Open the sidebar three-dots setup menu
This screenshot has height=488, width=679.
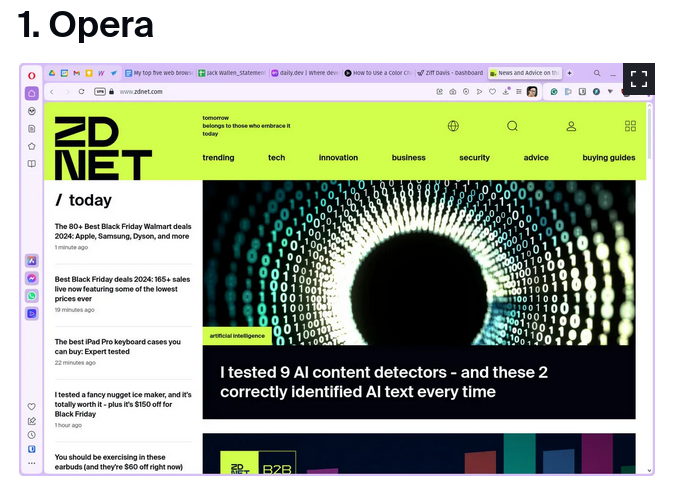pos(32,463)
